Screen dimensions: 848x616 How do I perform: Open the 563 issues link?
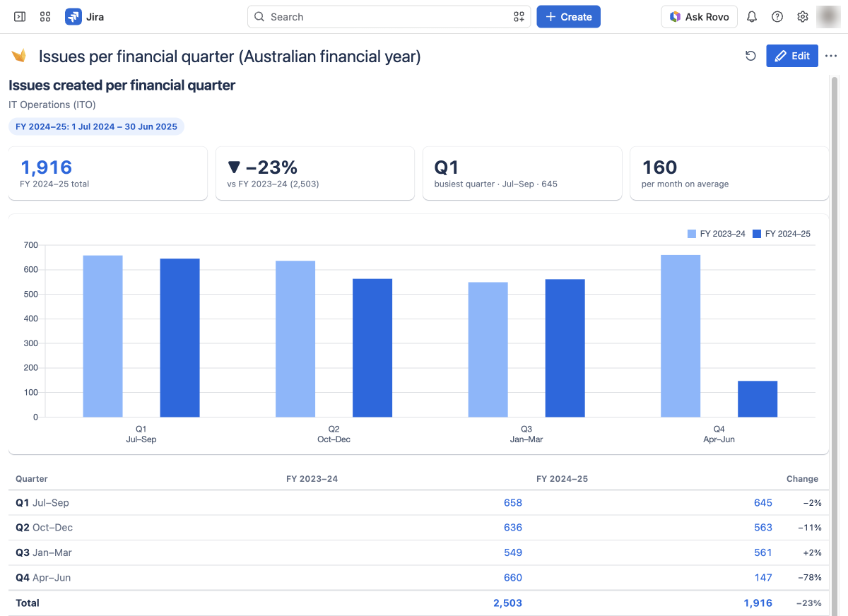pos(763,528)
